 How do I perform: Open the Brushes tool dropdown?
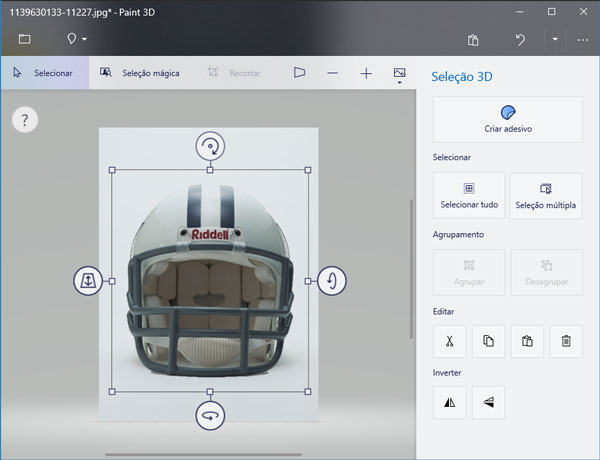pyautogui.click(x=77, y=39)
